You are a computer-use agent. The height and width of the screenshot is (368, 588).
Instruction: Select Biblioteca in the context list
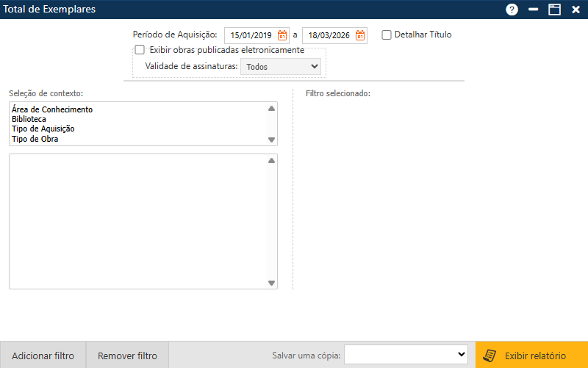click(29, 119)
